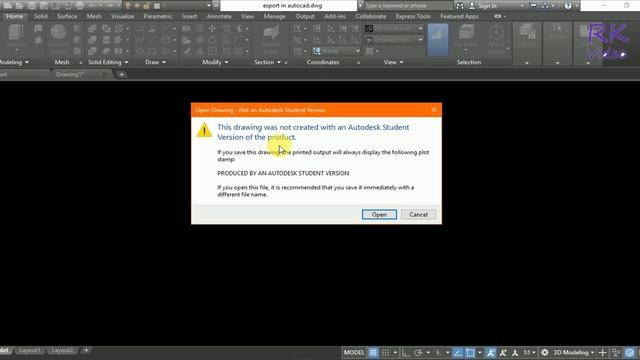Switch to the Solid ribbon tab

click(x=40, y=16)
